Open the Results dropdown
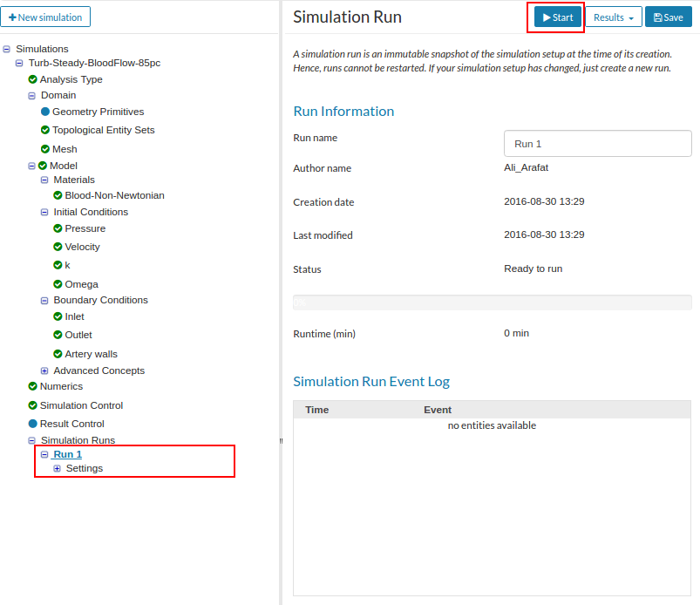This screenshot has height=605, width=700. coord(614,17)
